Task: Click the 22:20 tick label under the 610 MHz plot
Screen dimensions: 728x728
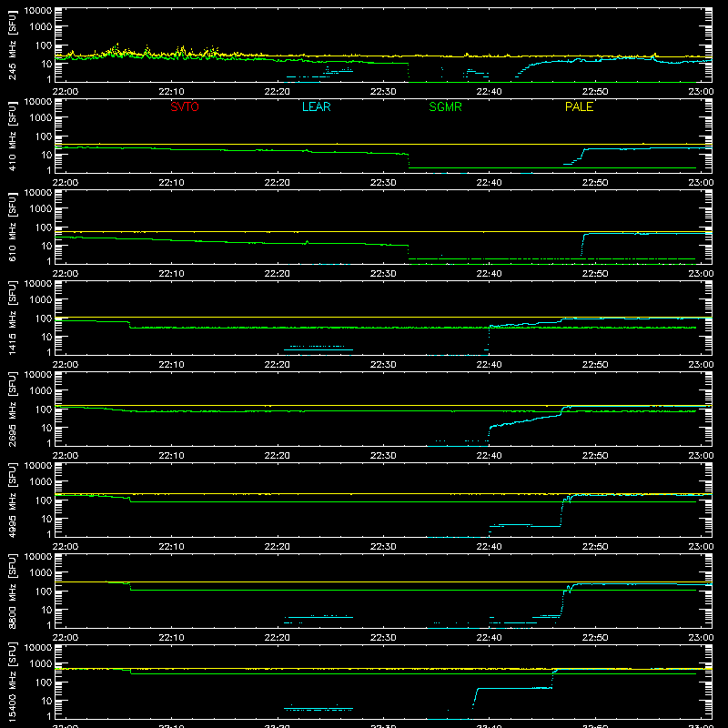Action: point(278,274)
